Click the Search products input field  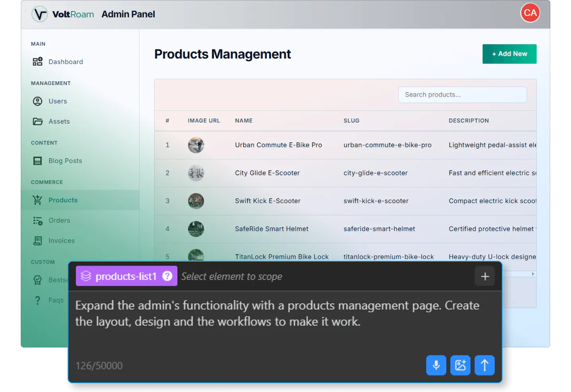(x=462, y=95)
